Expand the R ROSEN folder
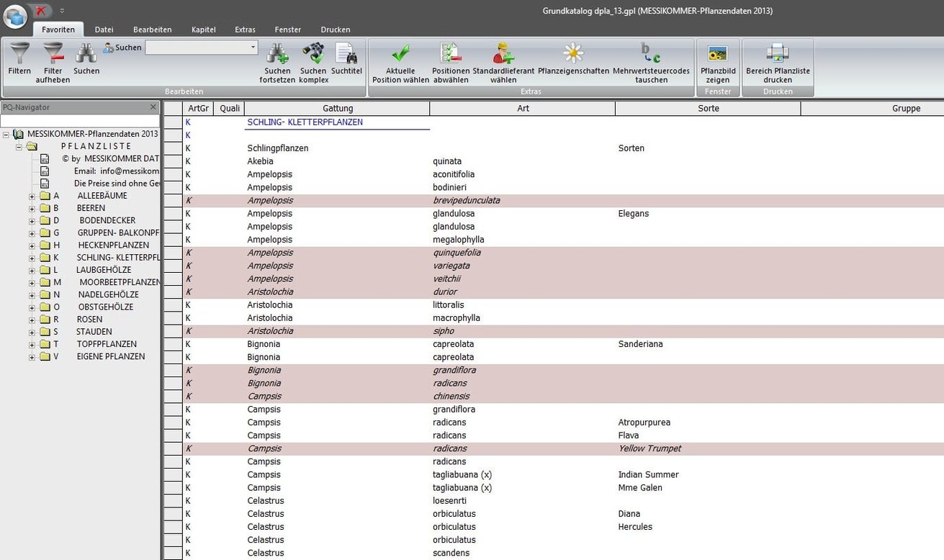Screen dimensions: 944x560 32,320
